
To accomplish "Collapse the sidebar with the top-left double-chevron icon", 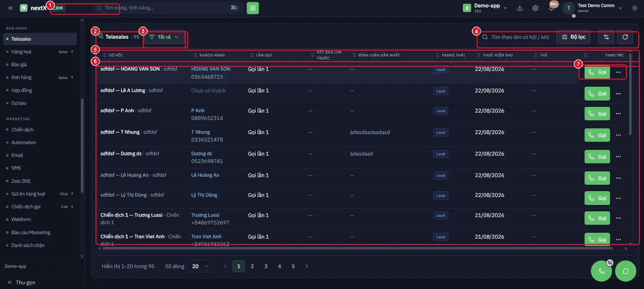I will coord(10,8).
